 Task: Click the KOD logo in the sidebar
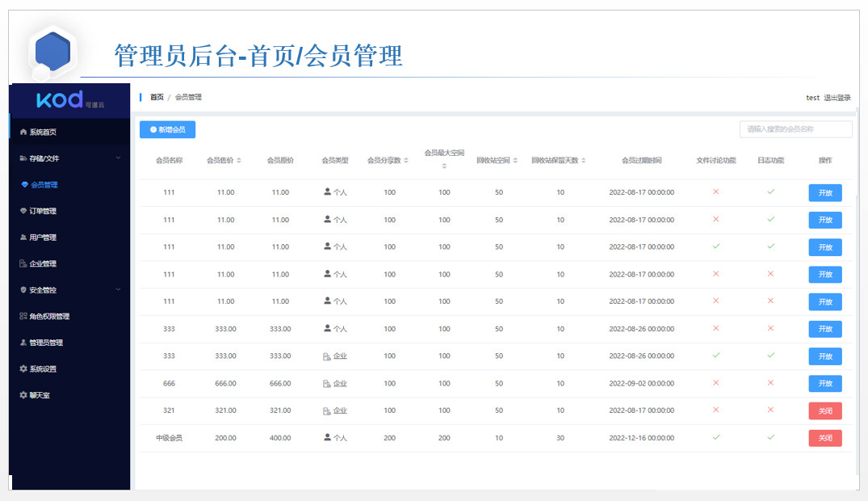click(x=69, y=99)
